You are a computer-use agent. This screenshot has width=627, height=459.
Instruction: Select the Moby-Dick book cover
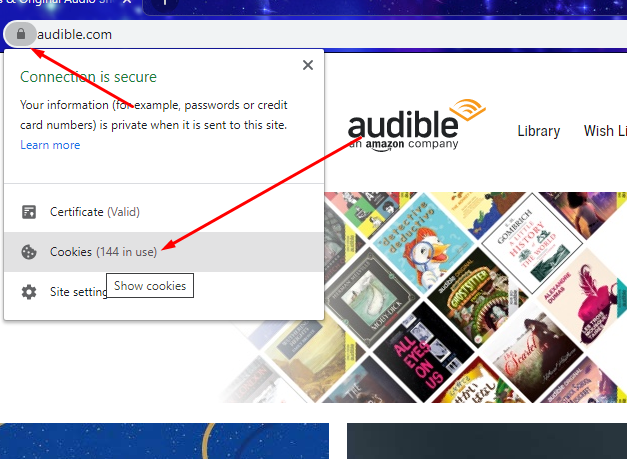pyautogui.click(x=367, y=297)
